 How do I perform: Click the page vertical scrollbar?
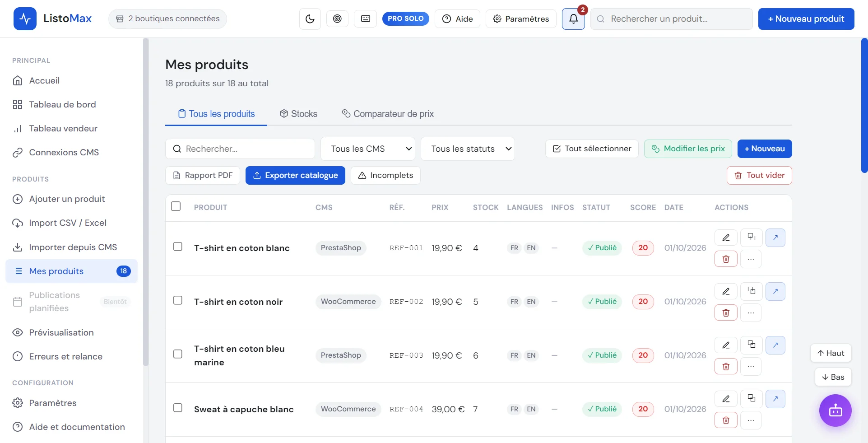[864, 106]
